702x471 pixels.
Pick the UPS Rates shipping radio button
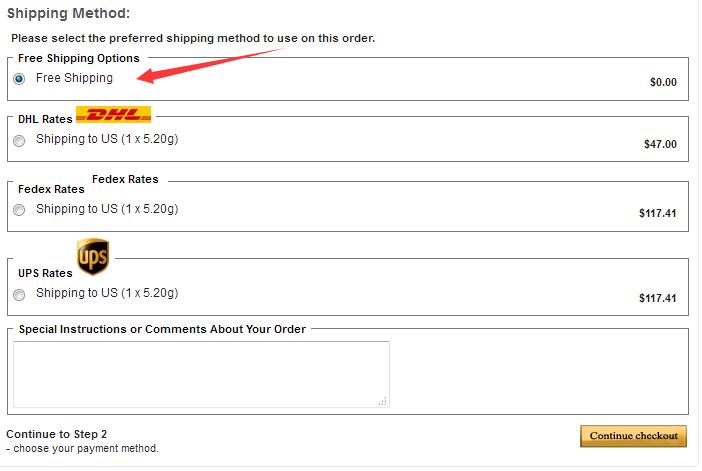tap(19, 295)
